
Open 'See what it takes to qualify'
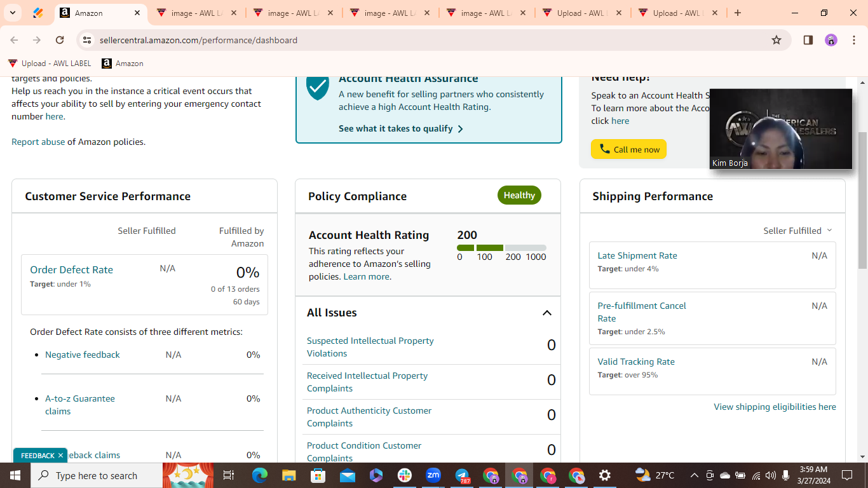(401, 128)
